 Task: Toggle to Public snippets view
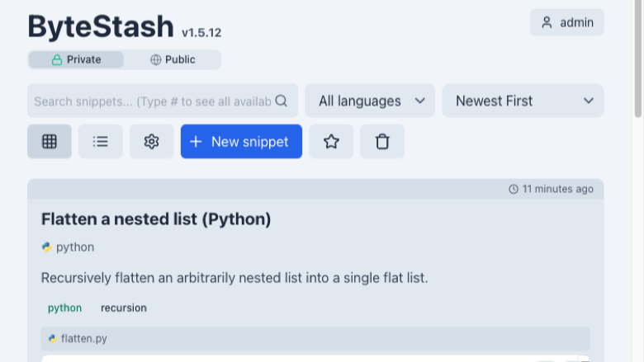pyautogui.click(x=173, y=60)
